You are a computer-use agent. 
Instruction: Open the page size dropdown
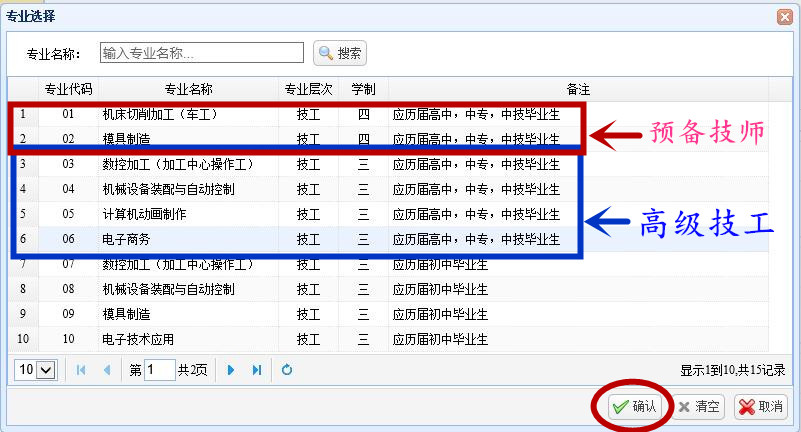pos(36,370)
